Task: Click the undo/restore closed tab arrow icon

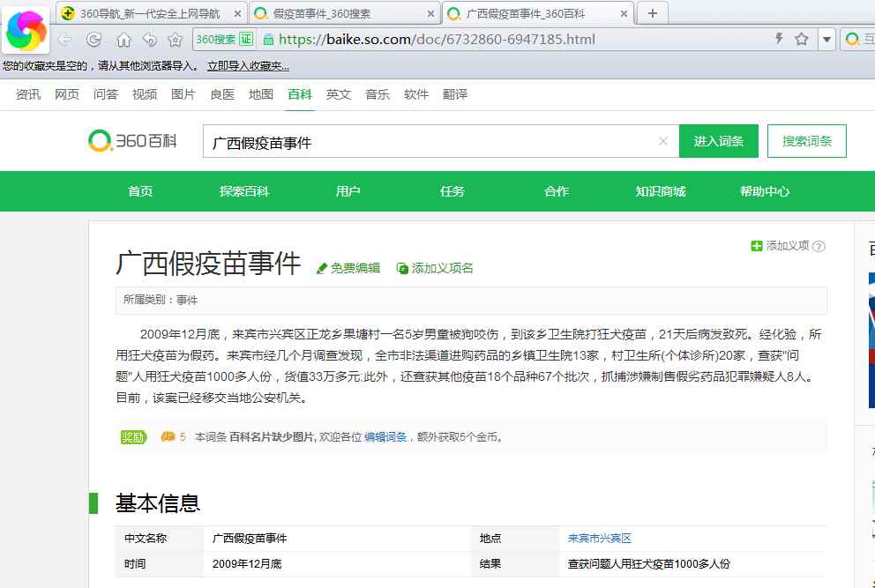Action: click(149, 40)
